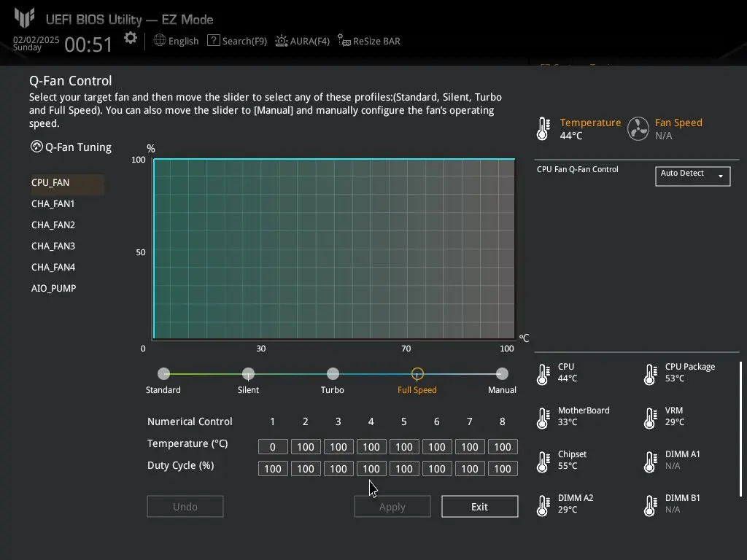
Task: Click Temperature field for point 4
Action: 371,447
